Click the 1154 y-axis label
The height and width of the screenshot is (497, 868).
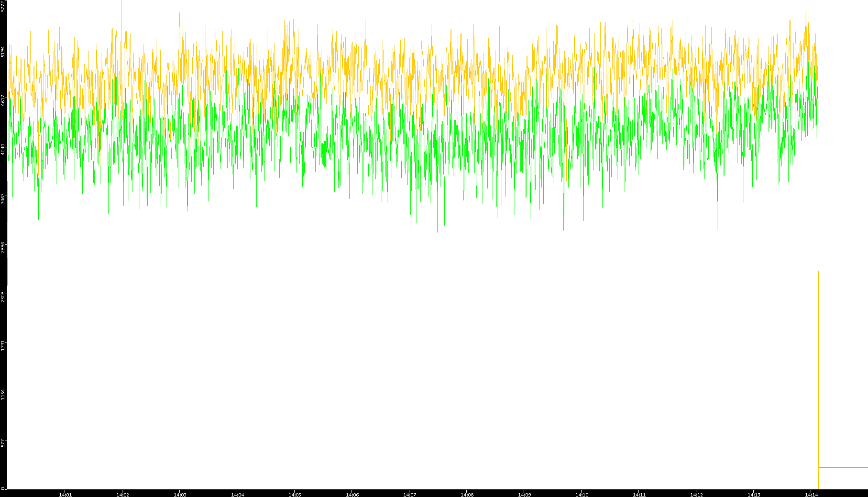3,395
